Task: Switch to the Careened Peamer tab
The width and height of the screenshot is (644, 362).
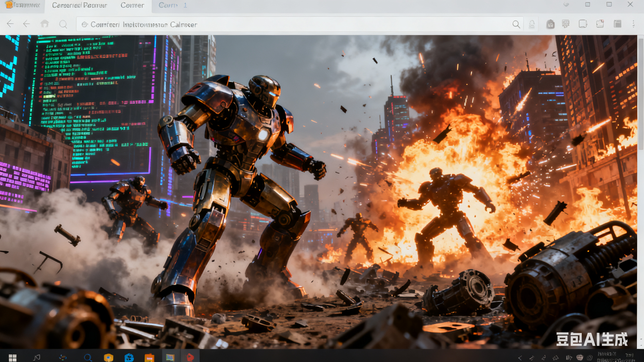Action: (x=79, y=5)
